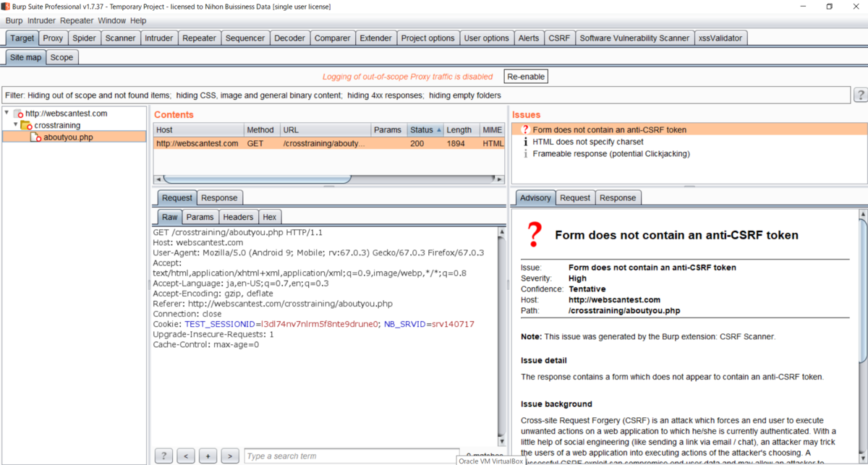Go to previous search match
Viewport: 868px width, 465px height.
[x=186, y=456]
